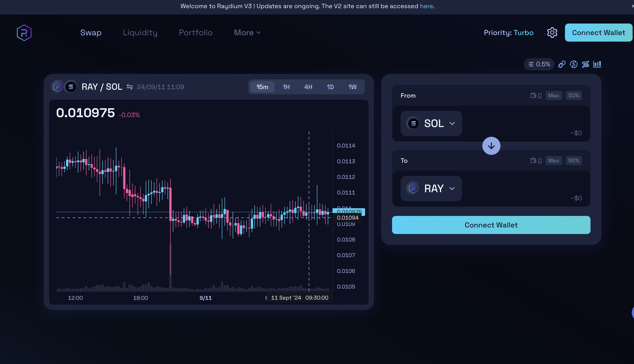Click the Raydium logo in the top left
Image resolution: width=634 pixels, height=364 pixels.
coord(24,32)
